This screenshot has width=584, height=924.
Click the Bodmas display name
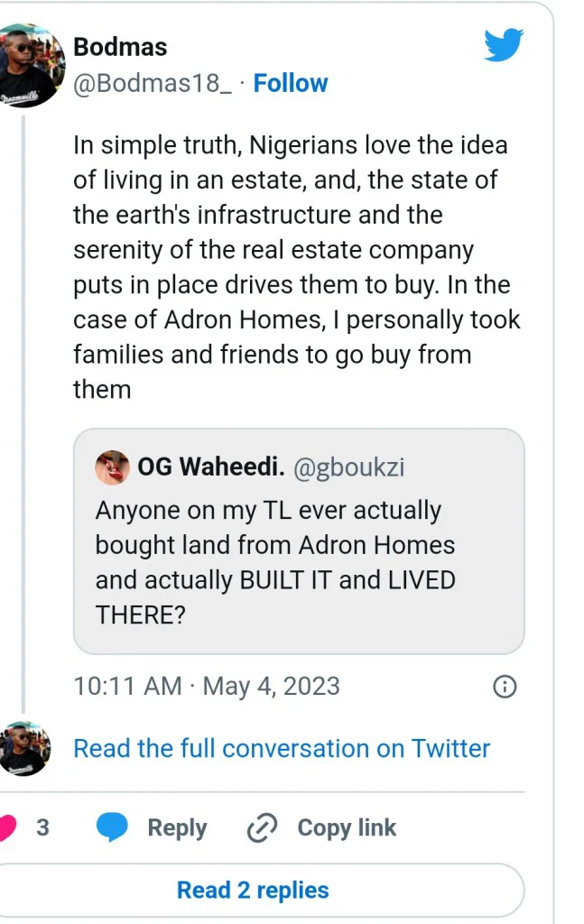coord(120,46)
